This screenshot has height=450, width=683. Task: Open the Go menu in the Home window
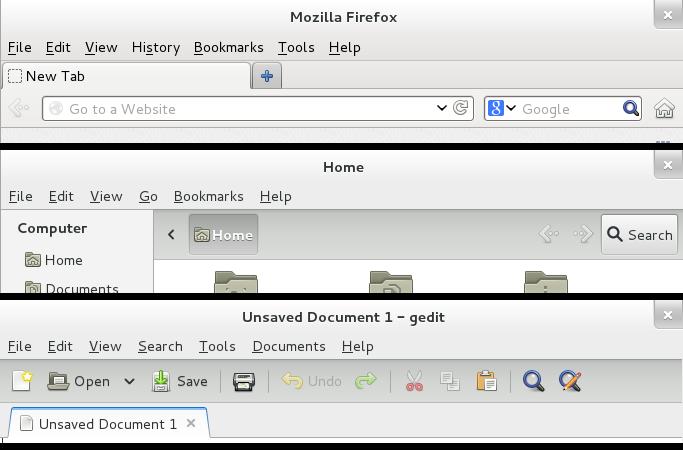149,196
